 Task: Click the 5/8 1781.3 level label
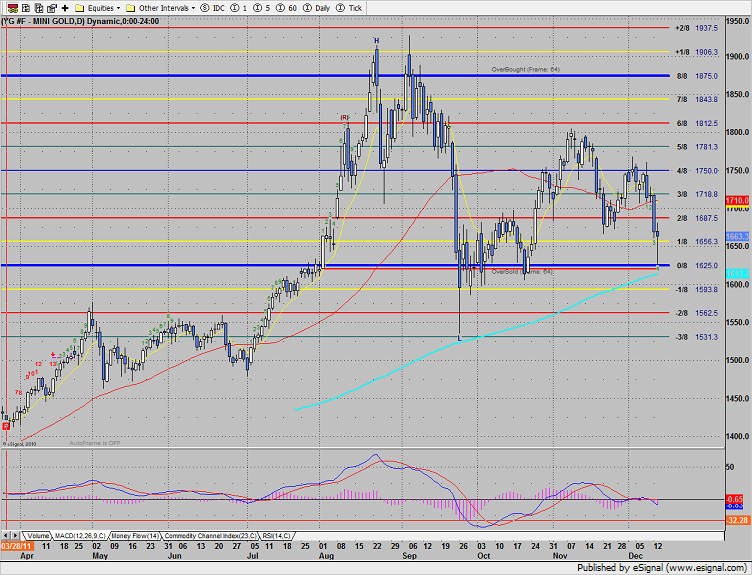click(x=697, y=147)
